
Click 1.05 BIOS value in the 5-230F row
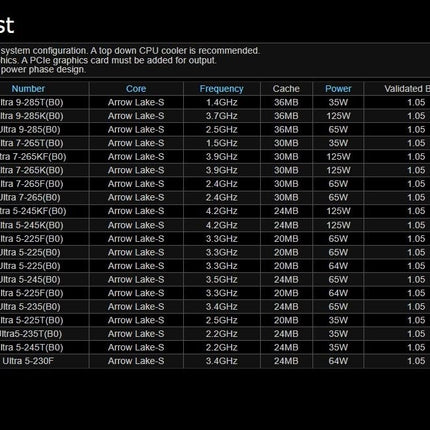click(x=416, y=361)
